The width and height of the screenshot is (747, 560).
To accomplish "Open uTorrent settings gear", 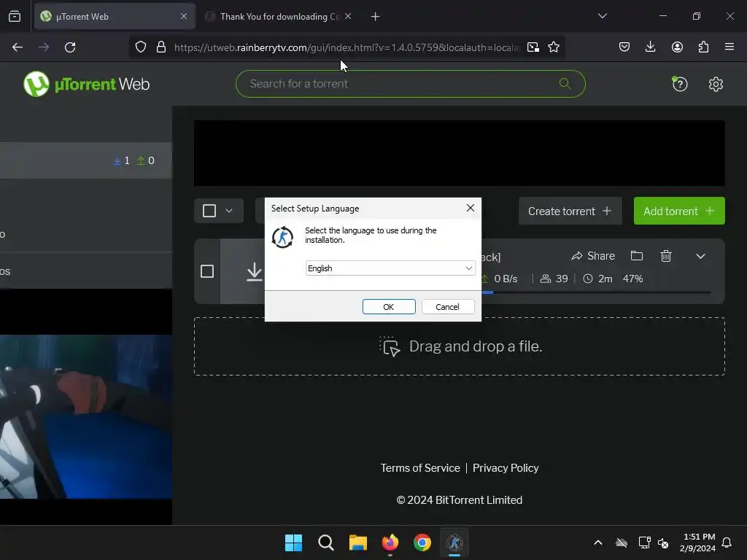I will (716, 85).
